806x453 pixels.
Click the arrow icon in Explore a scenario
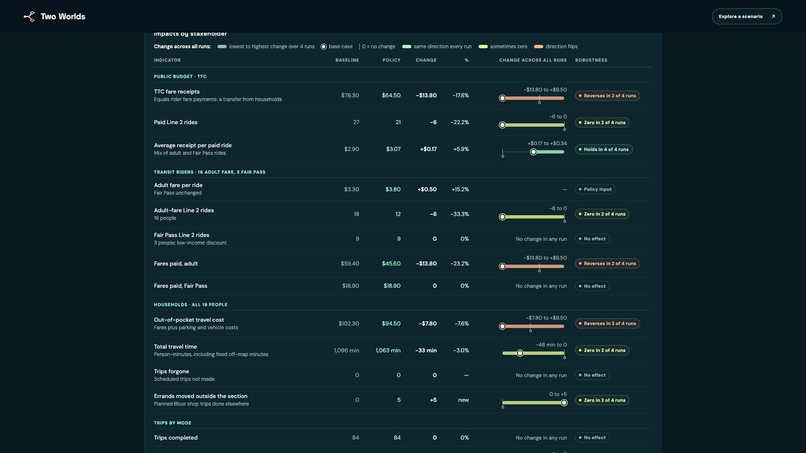click(x=773, y=16)
